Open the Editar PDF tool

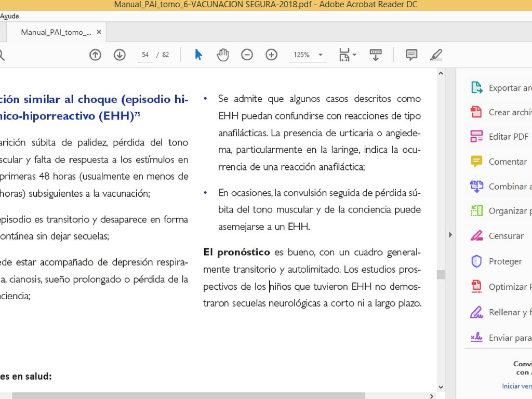tap(509, 137)
